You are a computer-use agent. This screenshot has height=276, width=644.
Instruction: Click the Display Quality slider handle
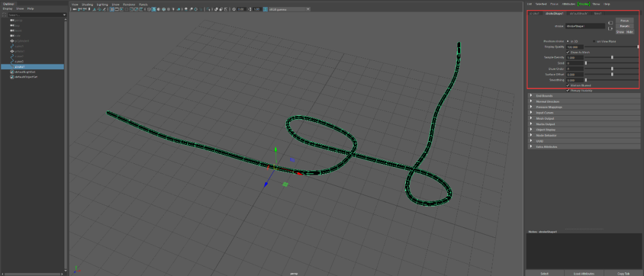638,47
